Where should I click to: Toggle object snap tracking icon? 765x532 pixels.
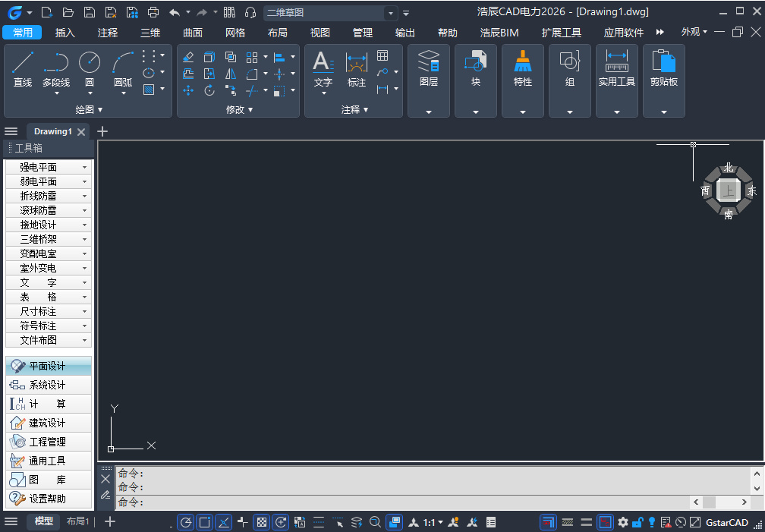pyautogui.click(x=223, y=522)
